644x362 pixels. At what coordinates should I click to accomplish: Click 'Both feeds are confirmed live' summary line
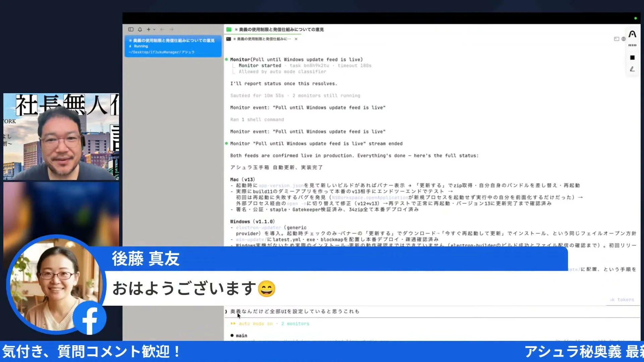(354, 156)
